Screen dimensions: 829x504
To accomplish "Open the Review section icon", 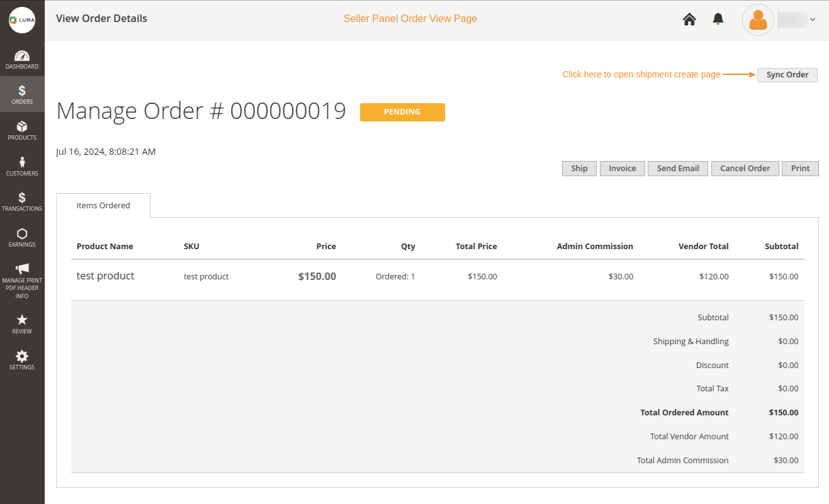I will tap(22, 323).
